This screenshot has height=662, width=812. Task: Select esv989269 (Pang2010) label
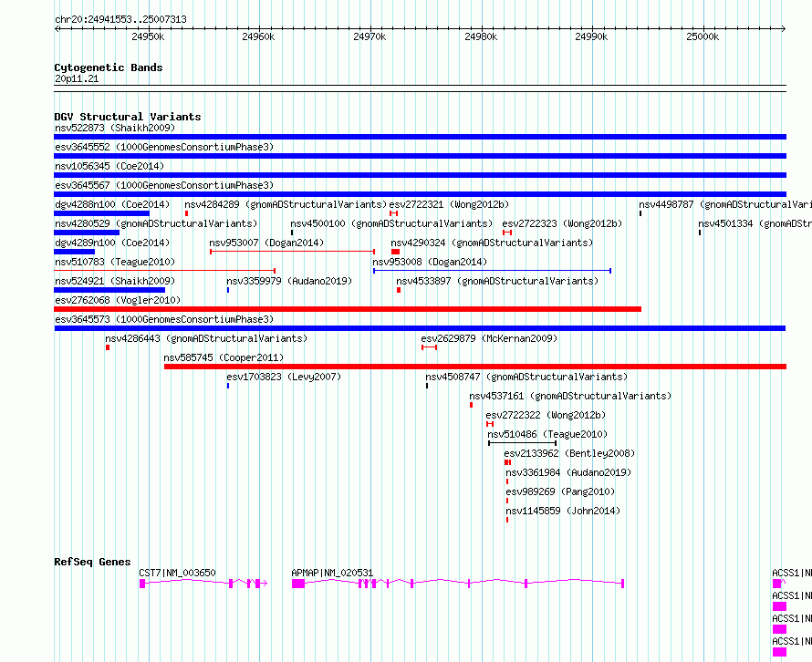pyautogui.click(x=560, y=491)
